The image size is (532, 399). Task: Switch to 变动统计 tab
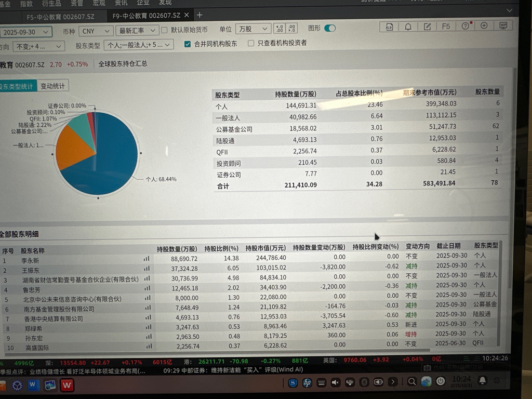coord(52,86)
